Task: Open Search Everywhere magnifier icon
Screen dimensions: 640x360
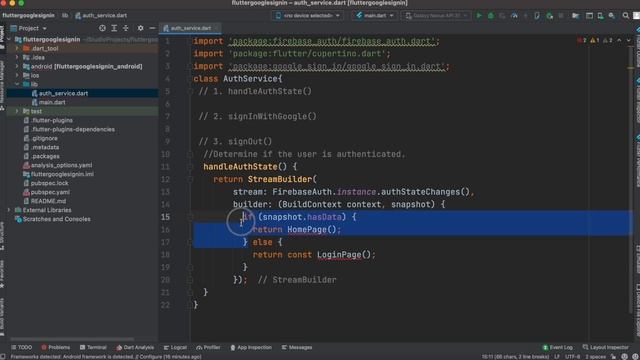Action: 626,16
